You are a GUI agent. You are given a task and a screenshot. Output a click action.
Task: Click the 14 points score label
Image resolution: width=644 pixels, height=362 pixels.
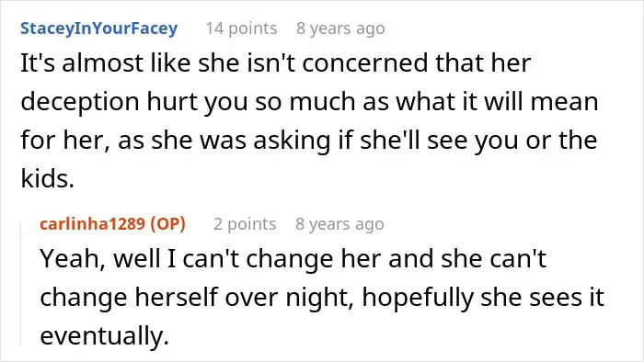(x=241, y=28)
